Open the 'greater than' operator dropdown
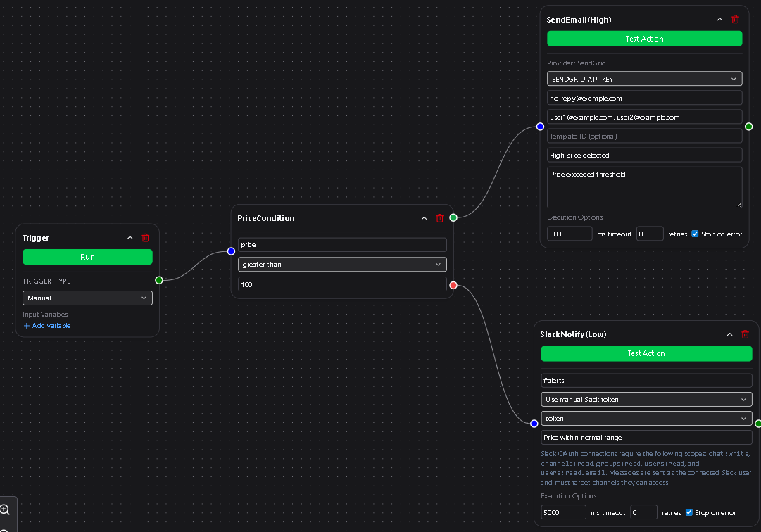 (342, 265)
